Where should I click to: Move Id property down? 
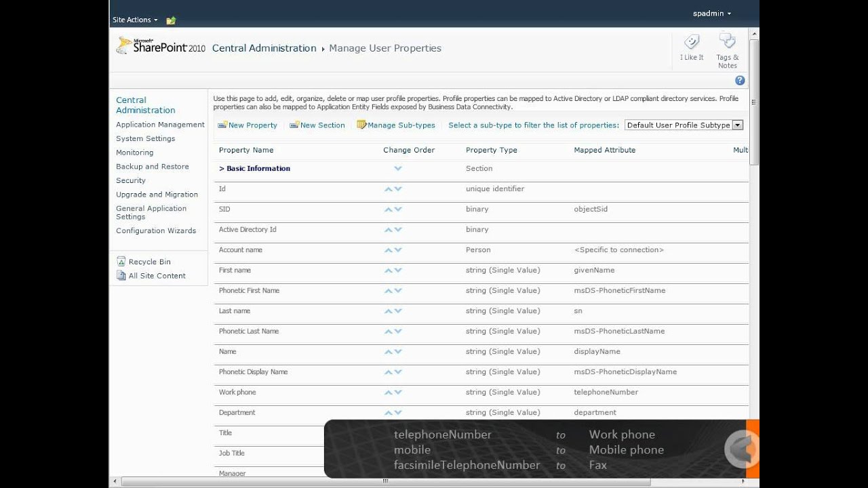click(x=398, y=189)
